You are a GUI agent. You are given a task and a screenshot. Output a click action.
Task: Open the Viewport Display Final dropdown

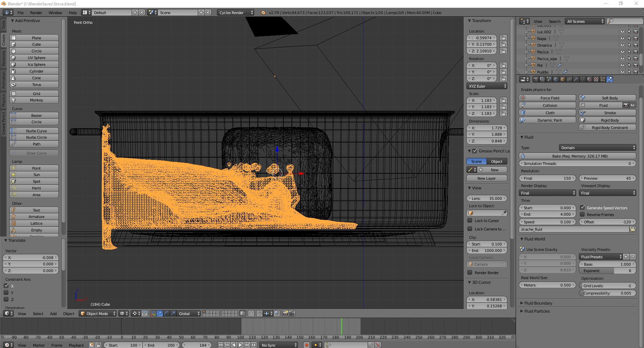point(607,193)
